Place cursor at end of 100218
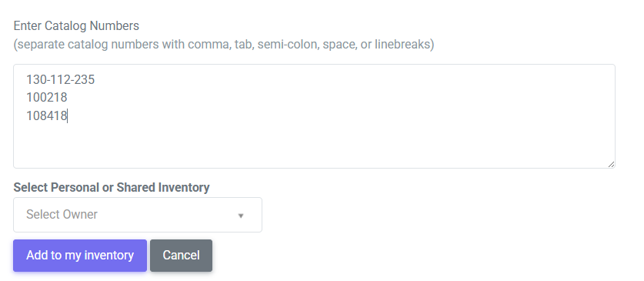Viewport: 644px width, 281px height. 68,98
